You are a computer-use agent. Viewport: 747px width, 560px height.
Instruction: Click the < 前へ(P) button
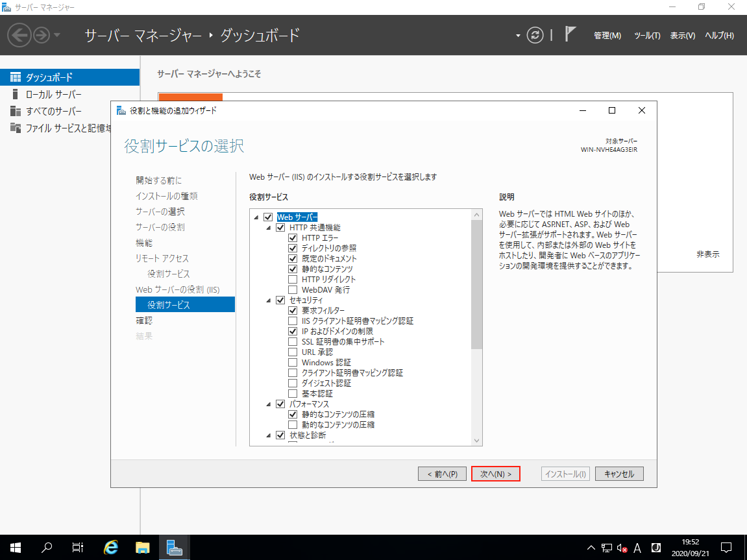coord(442,474)
